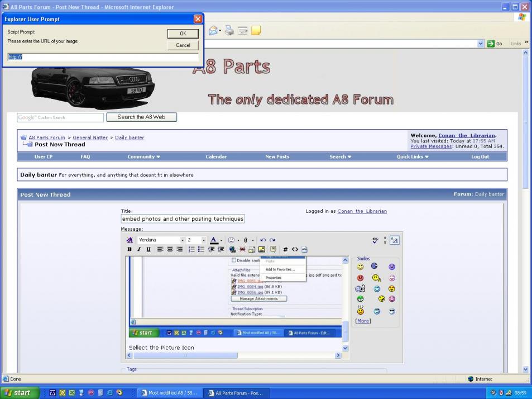Image resolution: width=532 pixels, height=399 pixels.
Task: Click the editor horizontal scrollbar thumb
Action: pyautogui.click(x=185, y=355)
